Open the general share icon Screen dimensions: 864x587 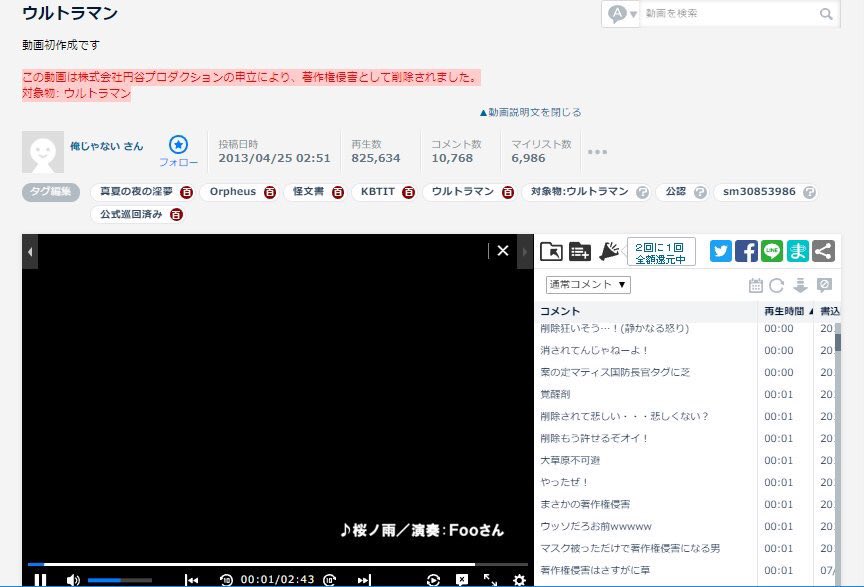(823, 251)
